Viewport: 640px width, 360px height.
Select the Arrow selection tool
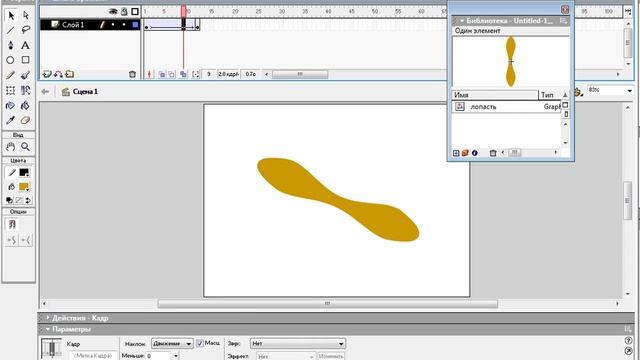click(x=11, y=16)
